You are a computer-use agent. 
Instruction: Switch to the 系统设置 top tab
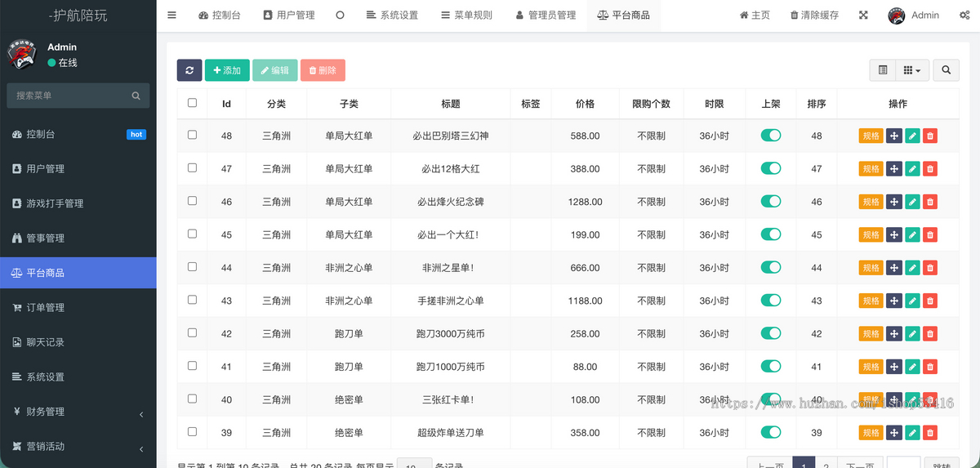click(x=392, y=15)
